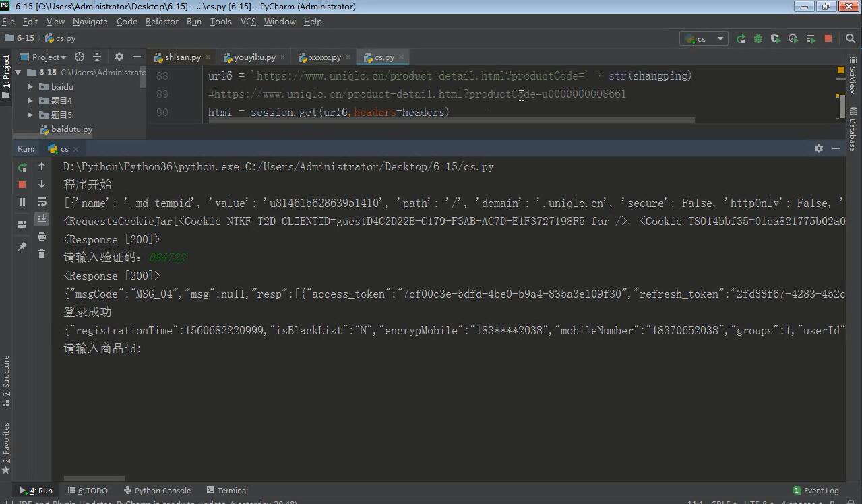Open Run panel settings gear
Image resolution: width=862 pixels, height=504 pixels.
pos(819,148)
